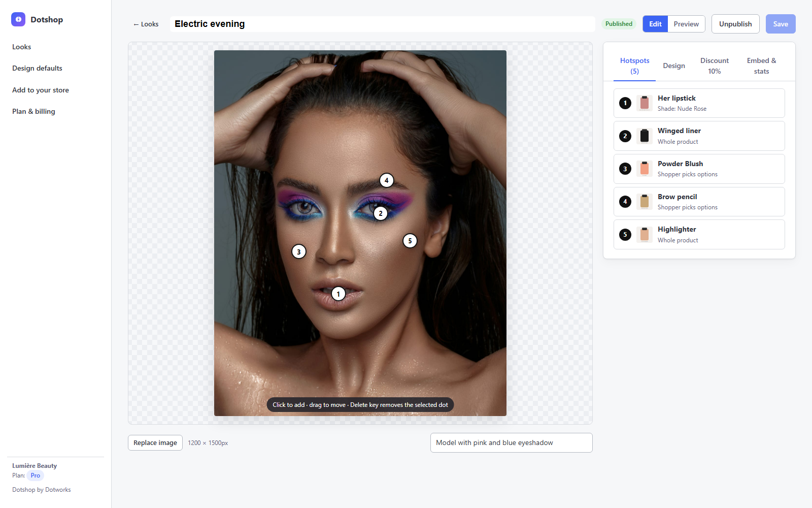Click the Winged liner product thumbnail
812x508 pixels.
click(x=645, y=136)
